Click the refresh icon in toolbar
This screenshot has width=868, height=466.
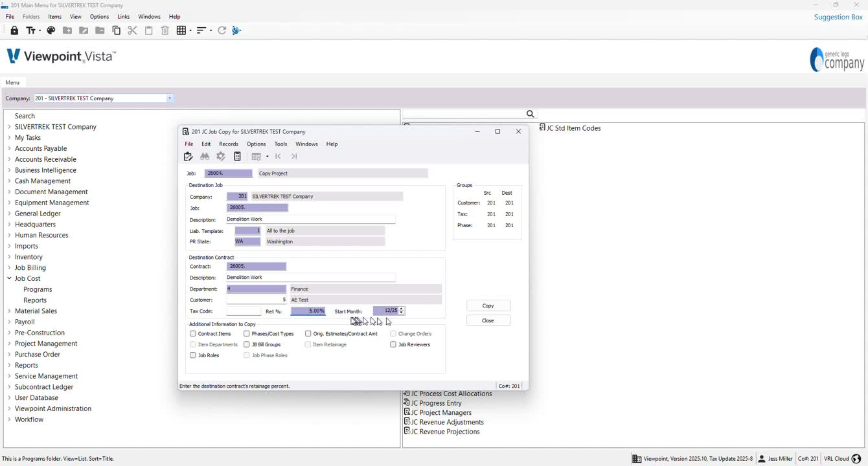(222, 30)
